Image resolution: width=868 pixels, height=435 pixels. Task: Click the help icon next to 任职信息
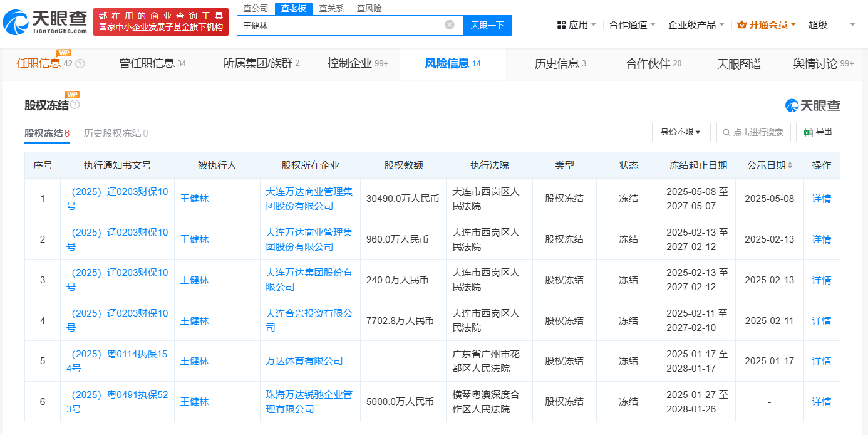click(80, 63)
